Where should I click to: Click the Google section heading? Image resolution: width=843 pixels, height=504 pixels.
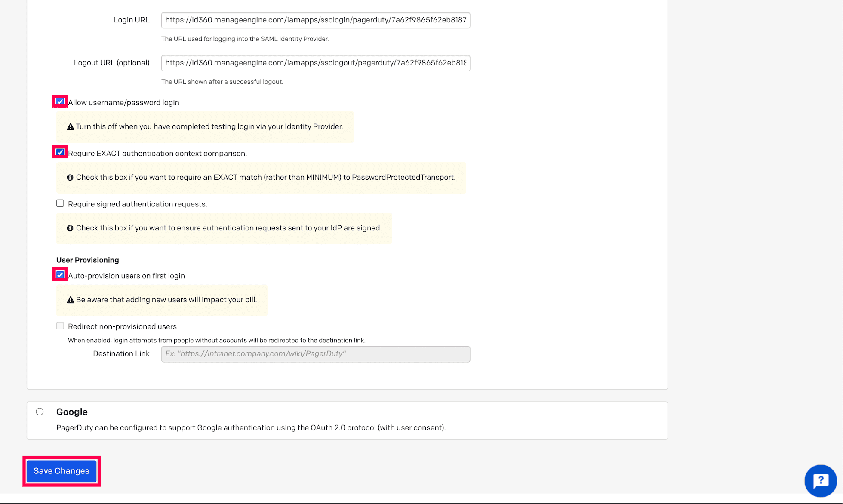71,412
